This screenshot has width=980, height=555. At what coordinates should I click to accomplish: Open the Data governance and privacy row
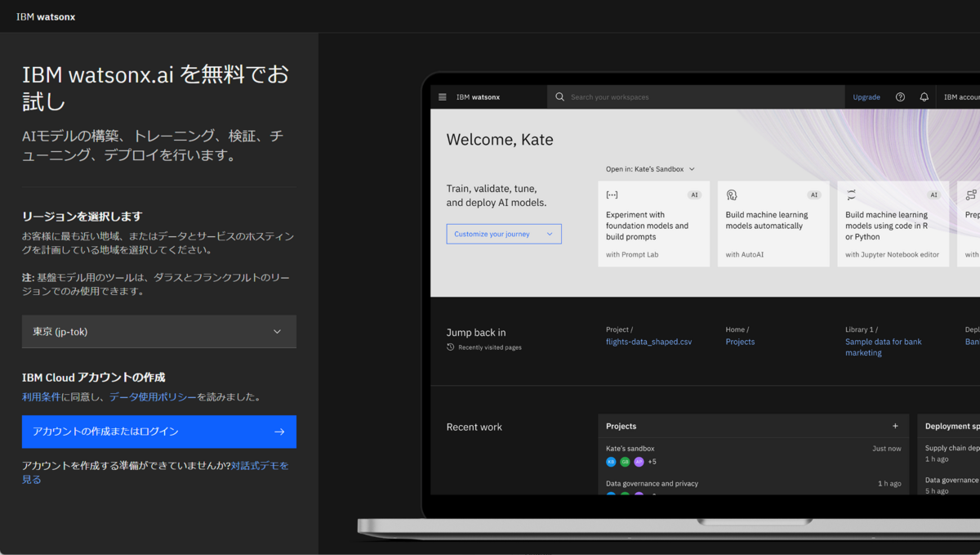pos(754,484)
